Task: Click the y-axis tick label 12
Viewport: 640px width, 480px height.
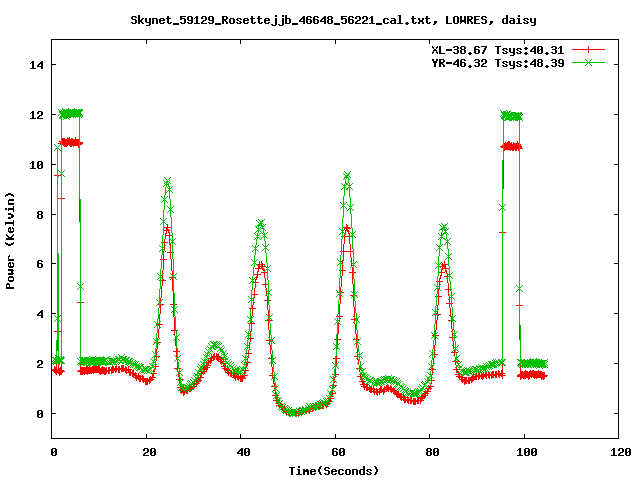Action: click(36, 115)
